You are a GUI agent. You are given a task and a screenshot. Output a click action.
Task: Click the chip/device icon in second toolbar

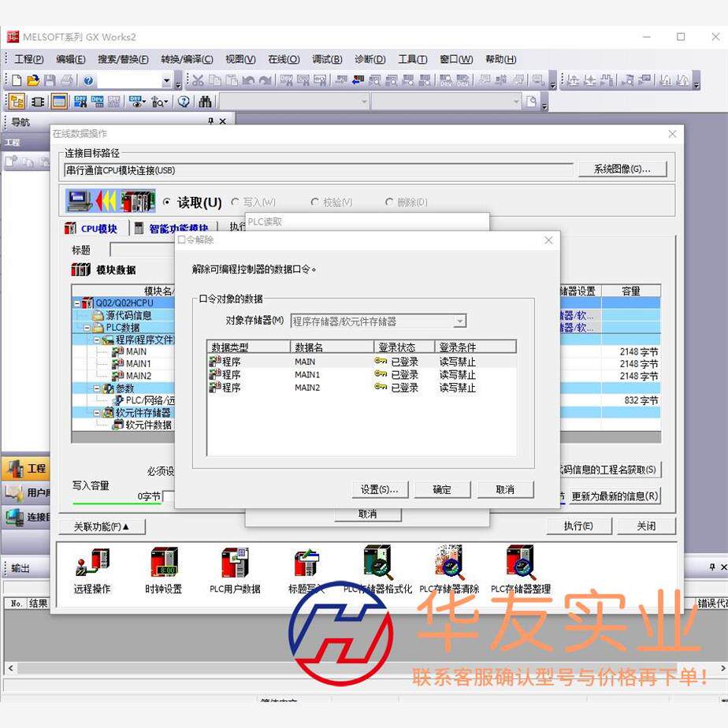(x=38, y=101)
